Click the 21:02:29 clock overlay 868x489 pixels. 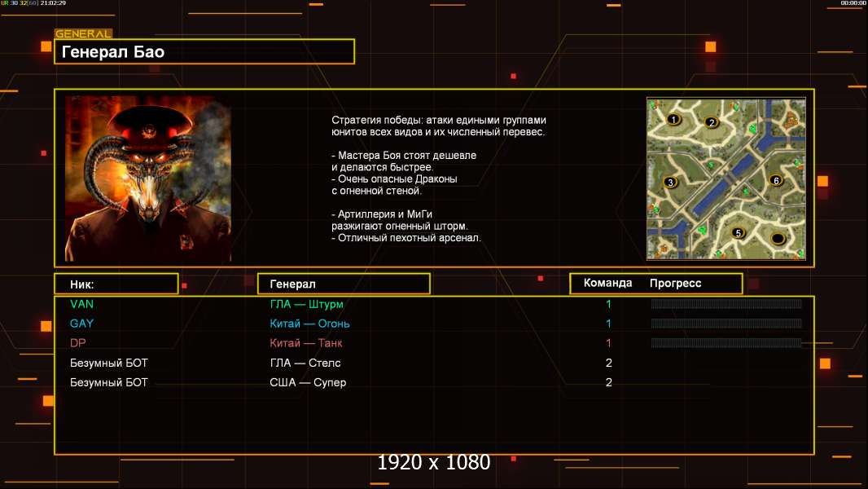[53, 2]
